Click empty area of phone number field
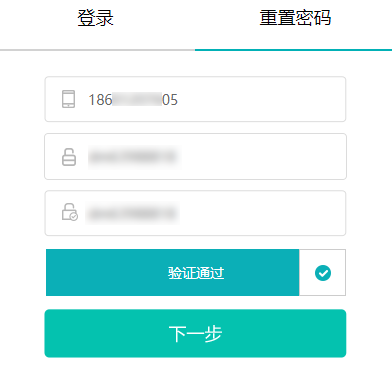The height and width of the screenshot is (365, 392). [262, 99]
